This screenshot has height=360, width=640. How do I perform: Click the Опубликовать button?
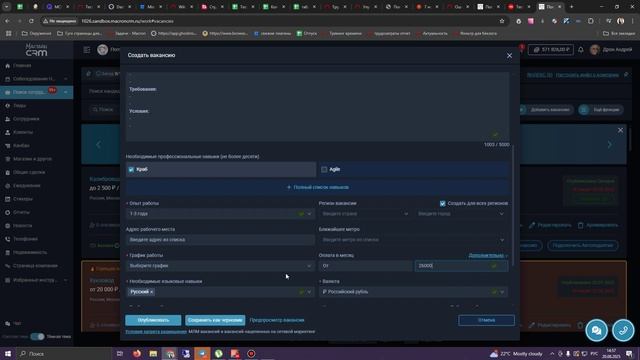tap(153, 320)
